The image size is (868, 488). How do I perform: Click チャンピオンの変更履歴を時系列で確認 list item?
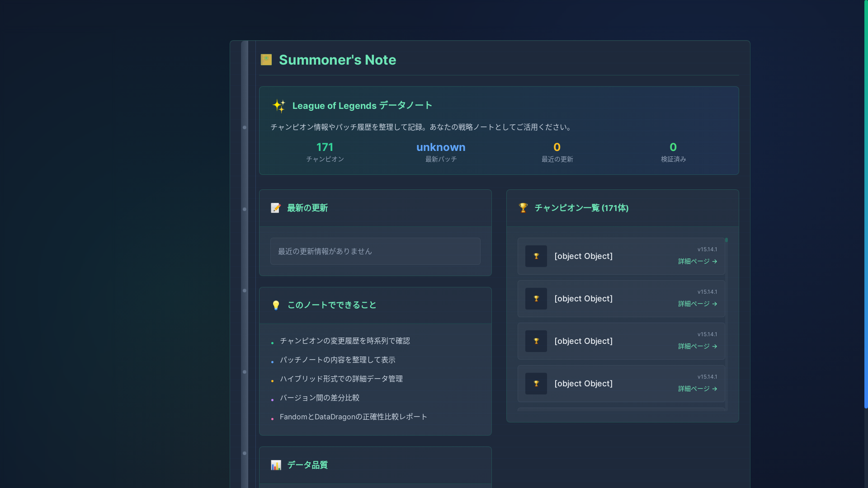click(345, 341)
